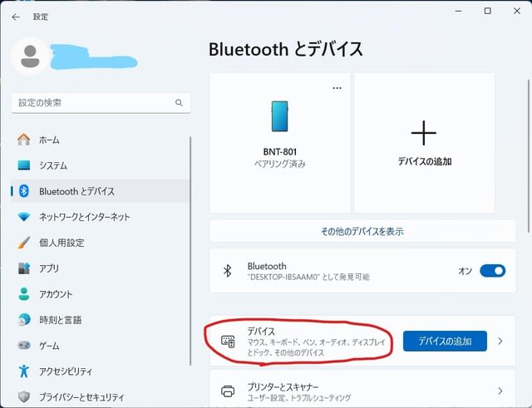Click Bluetooth とデバイス page heading
532x408 pixels.
(x=285, y=50)
